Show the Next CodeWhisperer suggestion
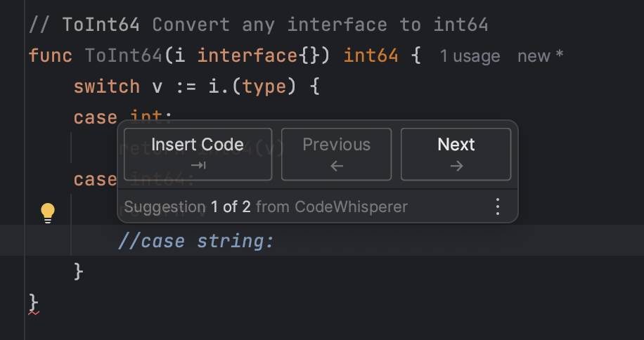 click(456, 155)
